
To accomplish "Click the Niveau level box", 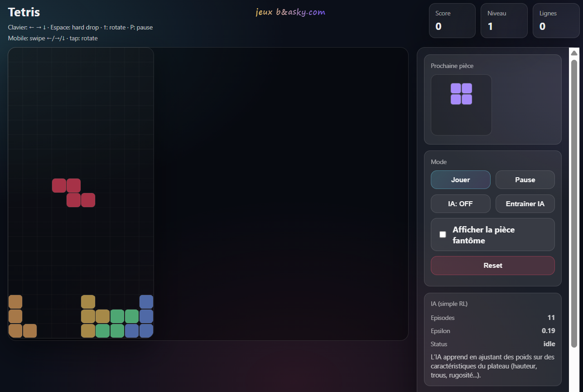I will click(x=504, y=20).
